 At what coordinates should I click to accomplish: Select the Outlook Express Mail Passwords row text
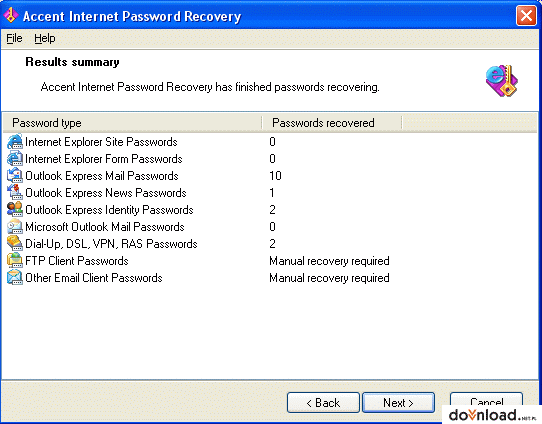click(x=102, y=176)
